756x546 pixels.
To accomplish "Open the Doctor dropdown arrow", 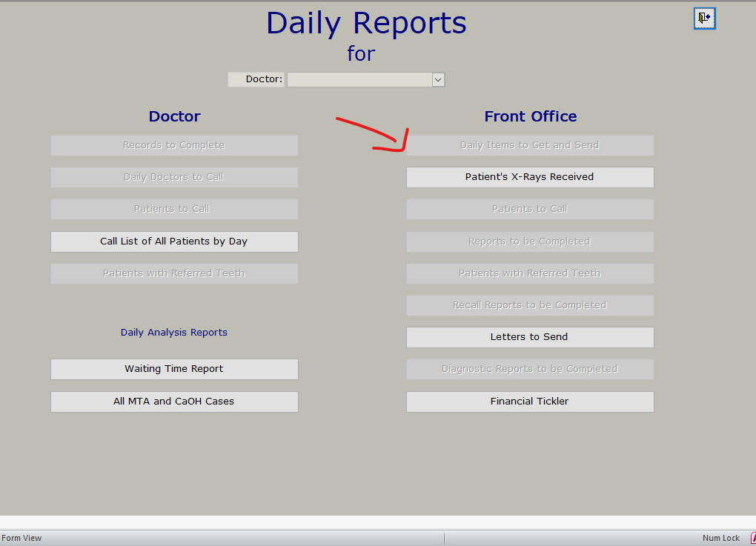I will [x=437, y=79].
